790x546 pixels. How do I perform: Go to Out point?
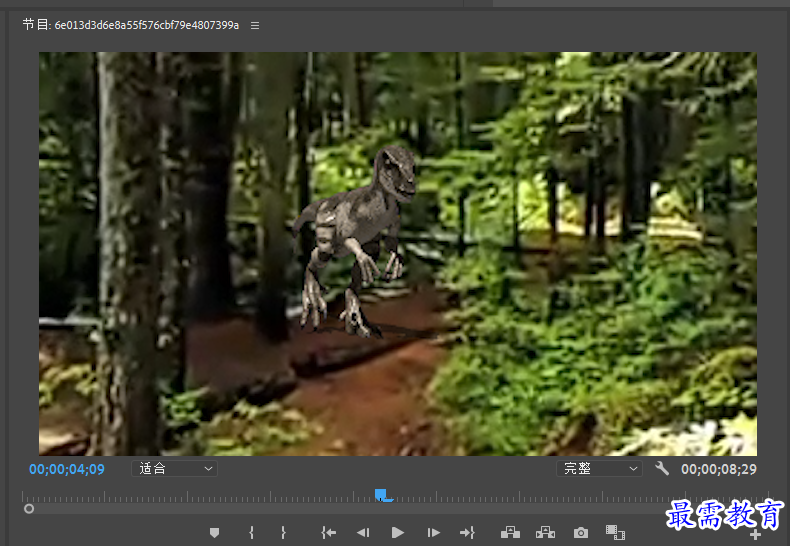pos(467,532)
